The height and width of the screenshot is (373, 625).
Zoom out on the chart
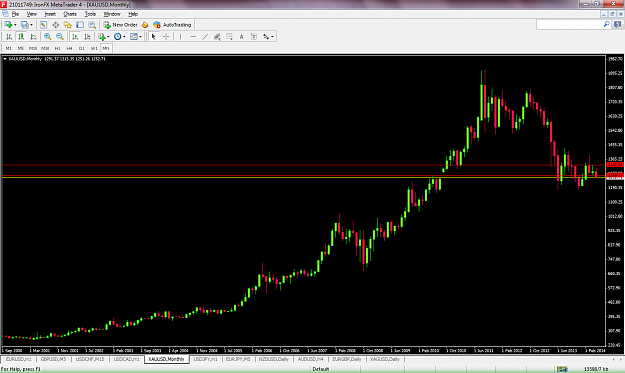coord(60,37)
